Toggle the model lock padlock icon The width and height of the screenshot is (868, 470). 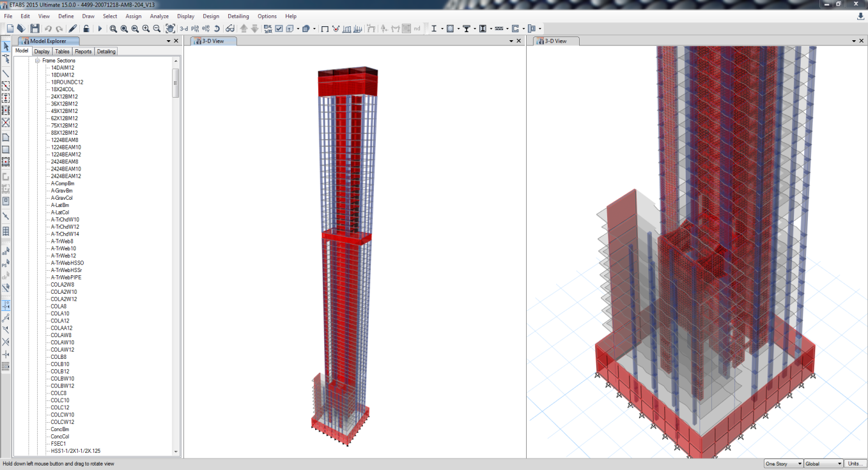(x=86, y=29)
